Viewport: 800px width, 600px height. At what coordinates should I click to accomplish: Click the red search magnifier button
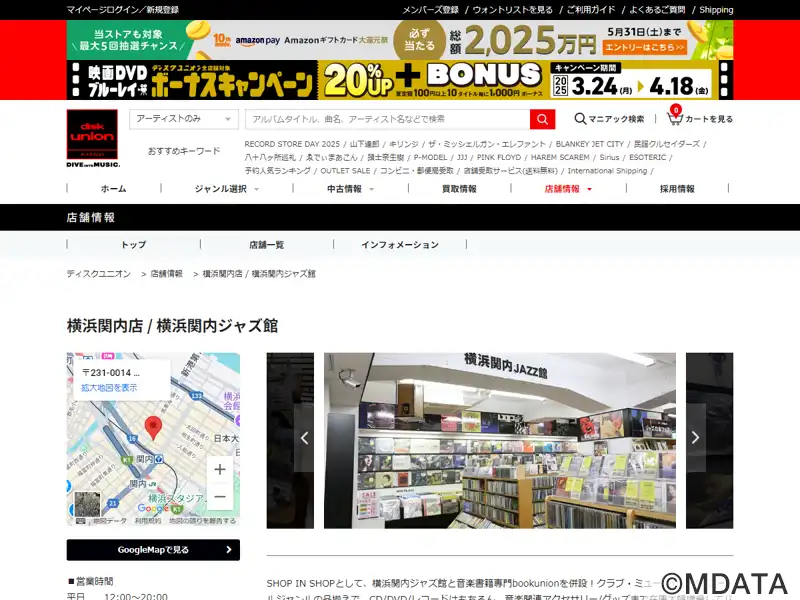click(542, 119)
